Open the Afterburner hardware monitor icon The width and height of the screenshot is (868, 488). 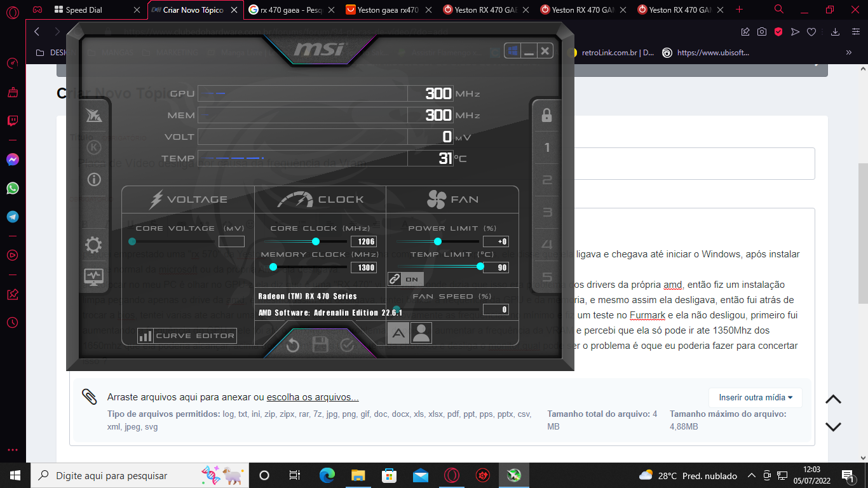tap(93, 276)
